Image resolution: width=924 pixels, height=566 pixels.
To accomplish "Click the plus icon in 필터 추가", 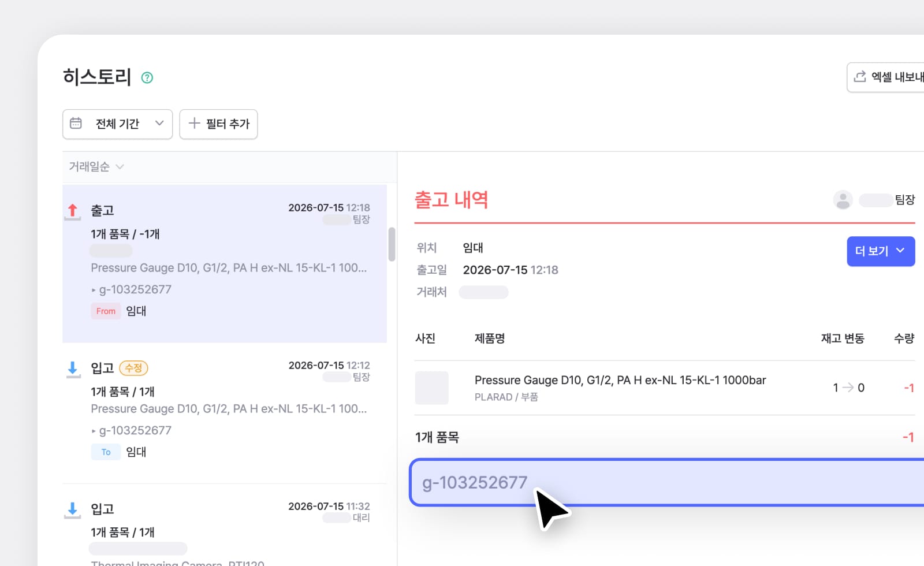I will pos(194,123).
